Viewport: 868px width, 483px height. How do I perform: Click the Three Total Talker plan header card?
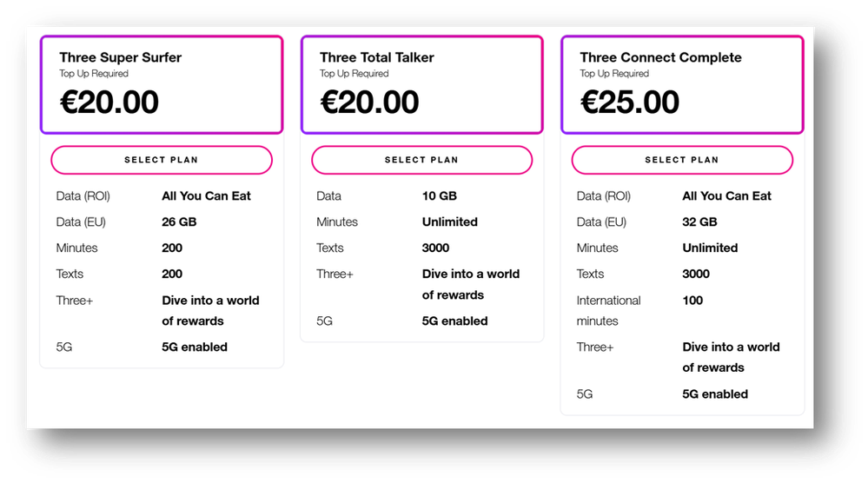[x=421, y=84]
